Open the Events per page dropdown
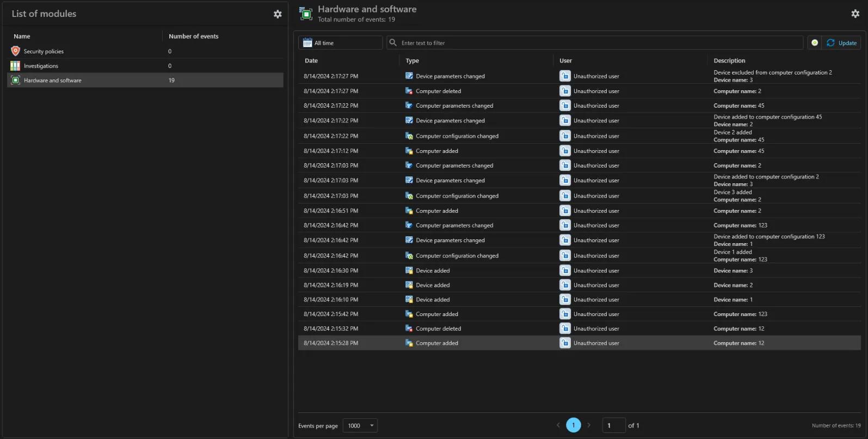The image size is (868, 439). (360, 425)
